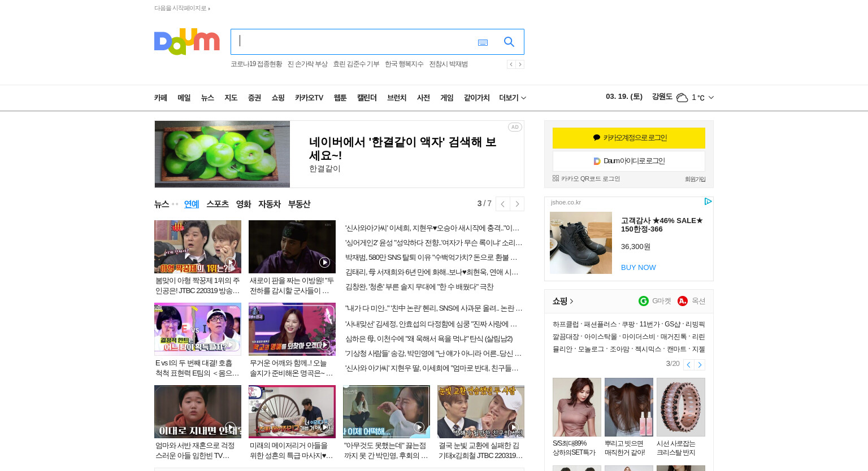Open the virtual keyboard icon in search box

(x=483, y=42)
